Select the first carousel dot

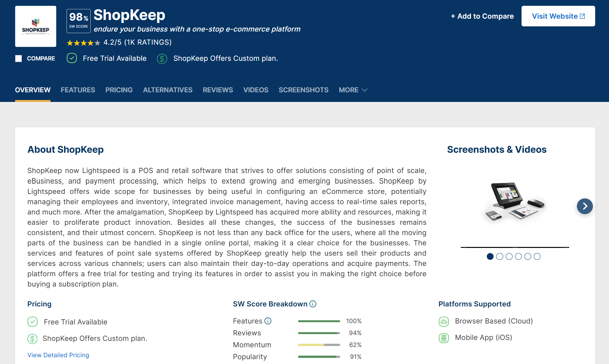coord(490,256)
